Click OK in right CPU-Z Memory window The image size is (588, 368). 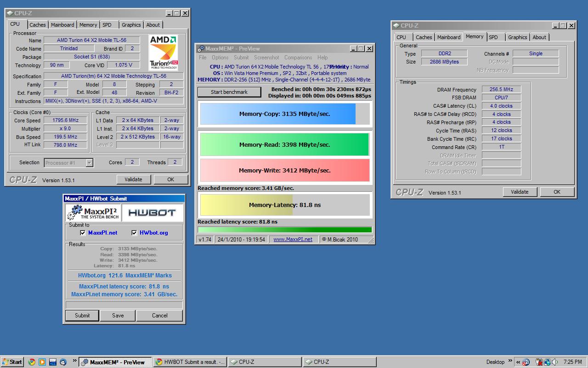557,192
